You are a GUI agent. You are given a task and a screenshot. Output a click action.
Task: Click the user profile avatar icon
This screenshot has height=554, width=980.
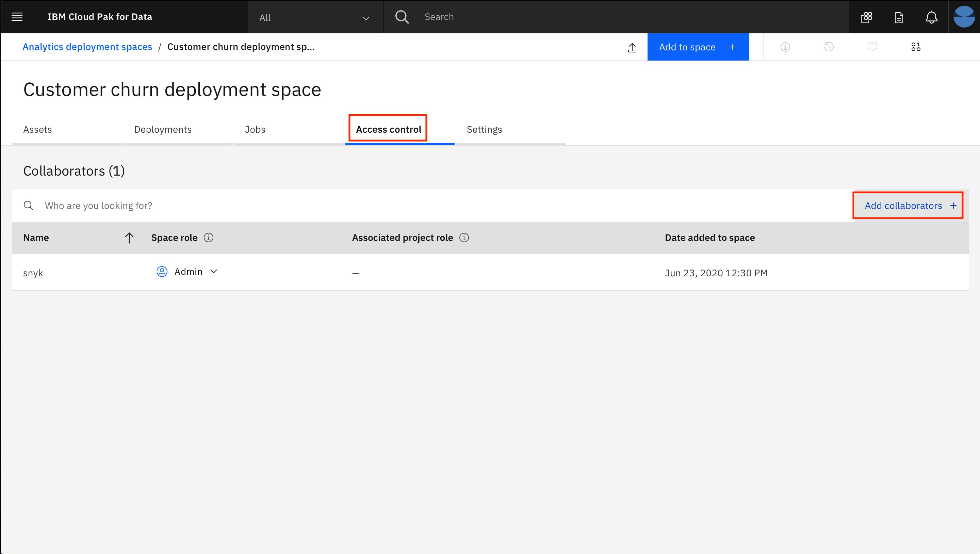[x=964, y=16]
